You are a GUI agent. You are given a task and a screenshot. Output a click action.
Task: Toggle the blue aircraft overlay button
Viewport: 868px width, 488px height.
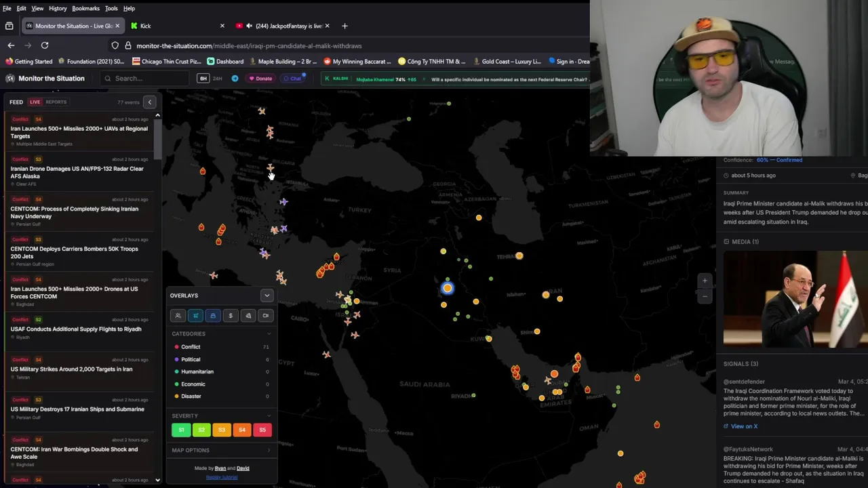pyautogui.click(x=195, y=315)
